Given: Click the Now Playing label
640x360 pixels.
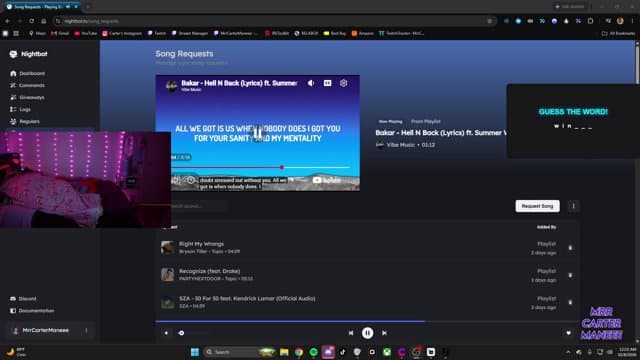Looking at the screenshot, I should [390, 122].
